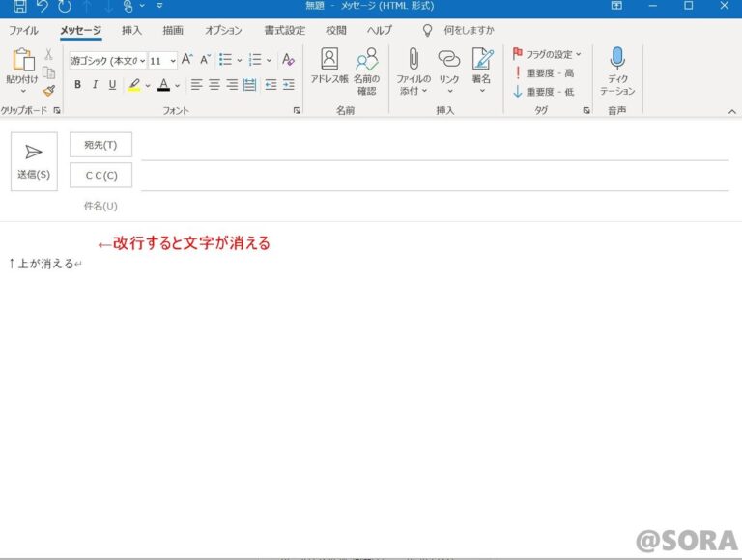Focus the 何をしますか search box

coord(469,30)
